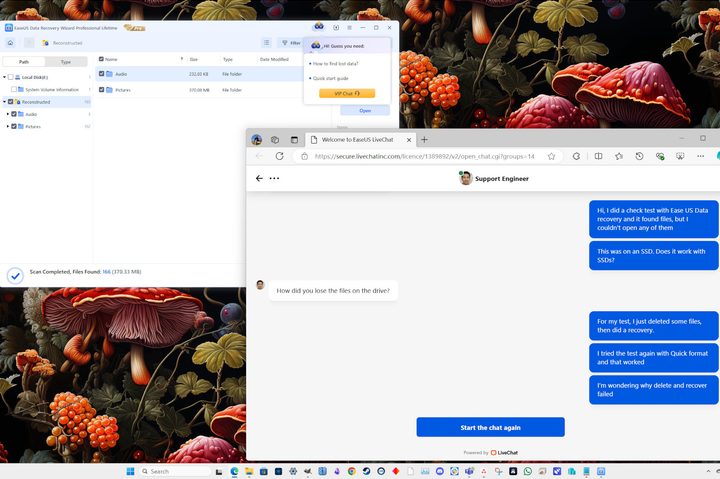Open WhatsApp from the taskbar

coord(528,471)
